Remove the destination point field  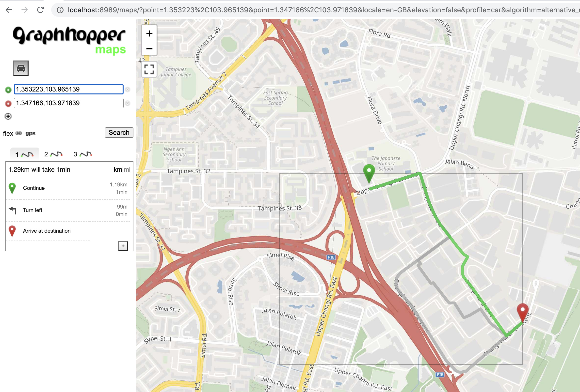(x=128, y=103)
